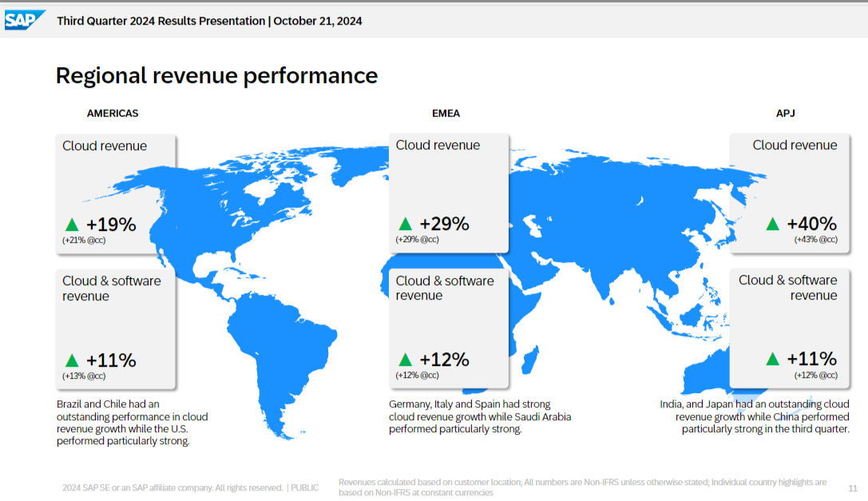The width and height of the screenshot is (868, 501).
Task: Select the Americas Cloud revenue card title
Action: [105, 145]
